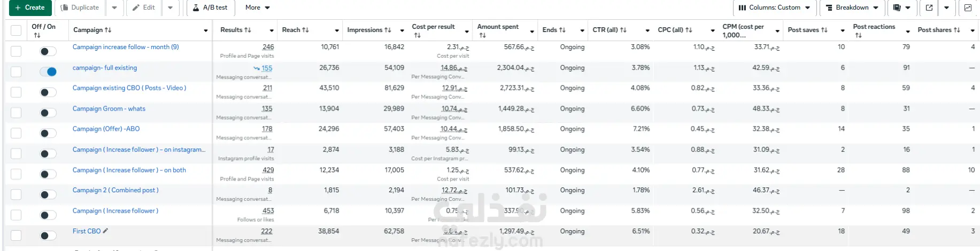This screenshot has width=980, height=251.
Task: Open the Reach column header dropdown menu
Action: pyautogui.click(x=337, y=30)
